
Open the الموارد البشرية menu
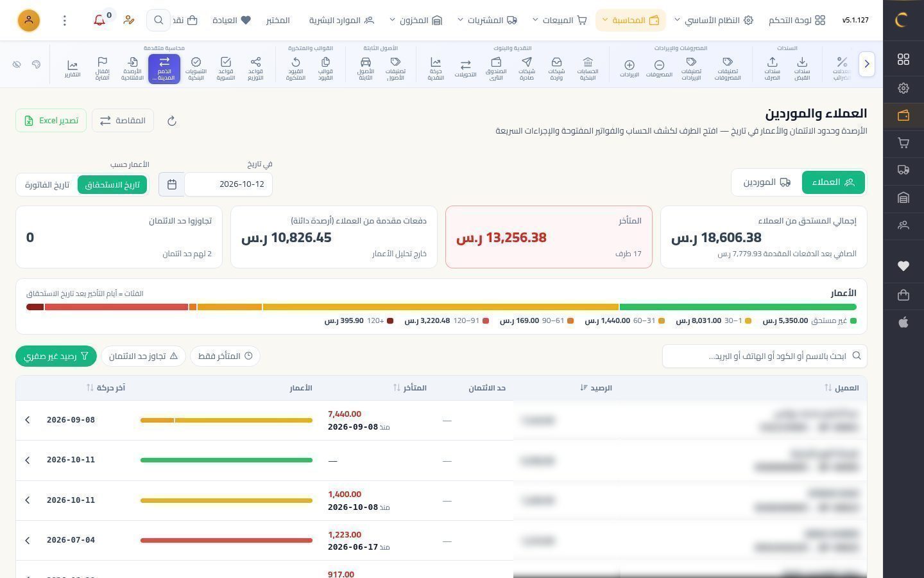point(341,21)
